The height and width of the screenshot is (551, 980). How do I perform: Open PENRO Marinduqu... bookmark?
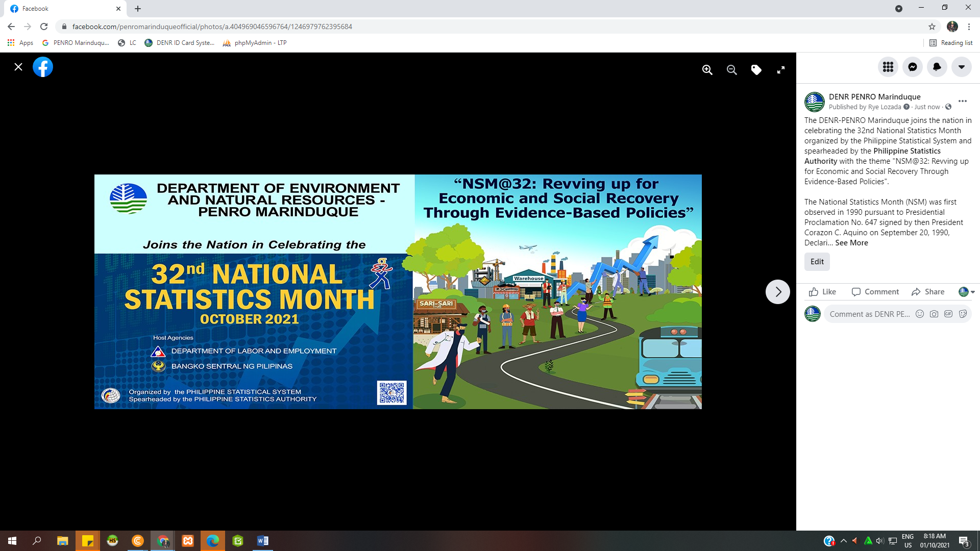[76, 43]
